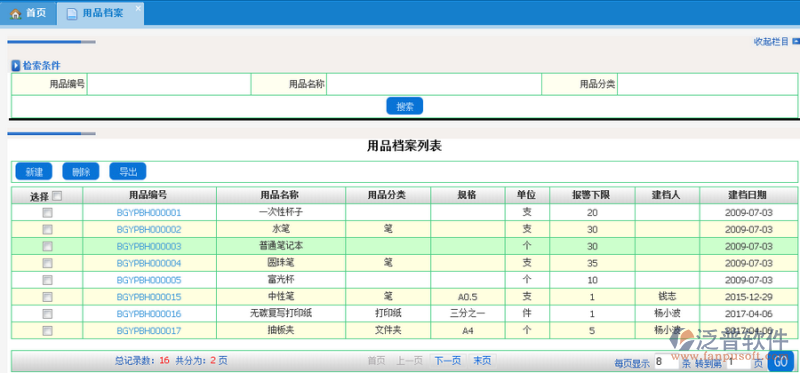Click the 用品编号 search input field
Image resolution: width=800 pixels, height=373 pixels.
(x=169, y=84)
